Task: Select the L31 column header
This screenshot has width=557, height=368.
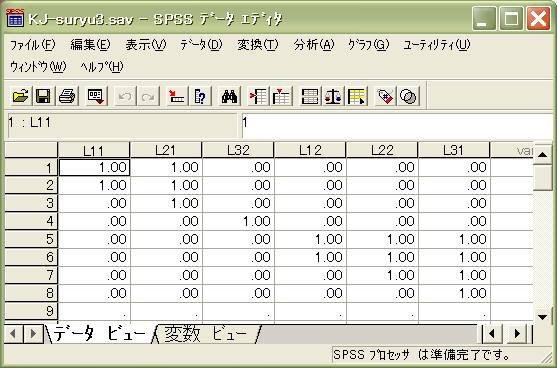Action: tap(454, 150)
